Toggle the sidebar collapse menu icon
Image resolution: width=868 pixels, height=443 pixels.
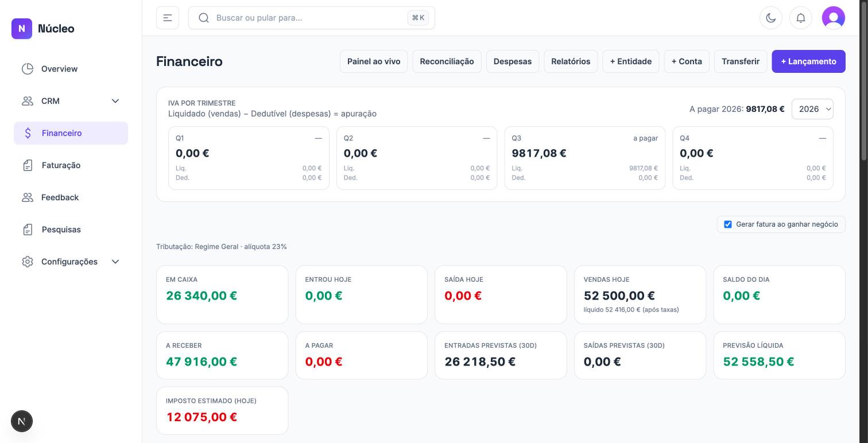[x=168, y=18]
